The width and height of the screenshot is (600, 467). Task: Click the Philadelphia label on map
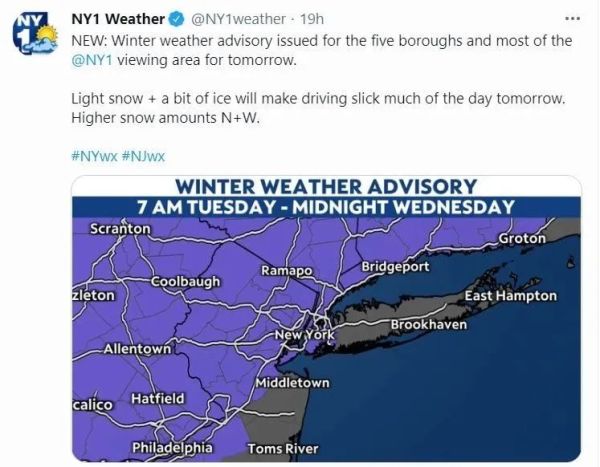172,447
